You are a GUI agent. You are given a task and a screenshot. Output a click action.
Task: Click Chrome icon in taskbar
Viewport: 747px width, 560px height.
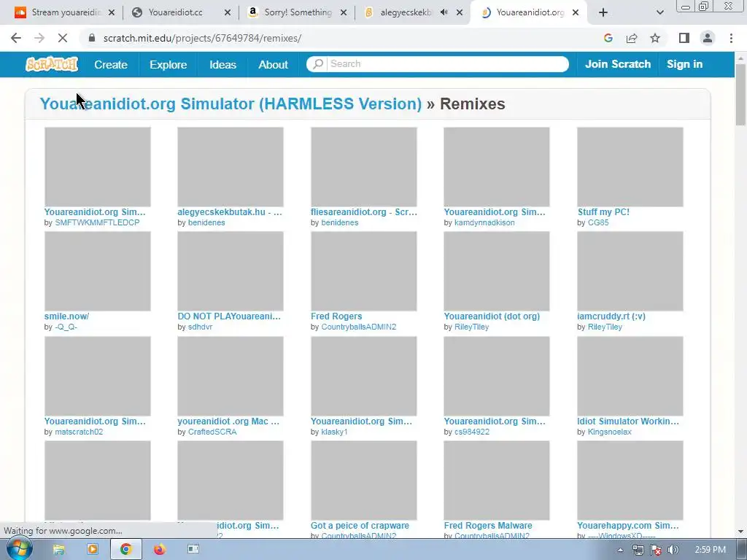coord(125,550)
